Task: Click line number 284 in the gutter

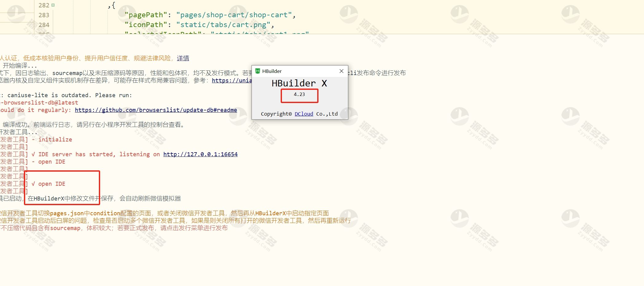Action: (44, 25)
